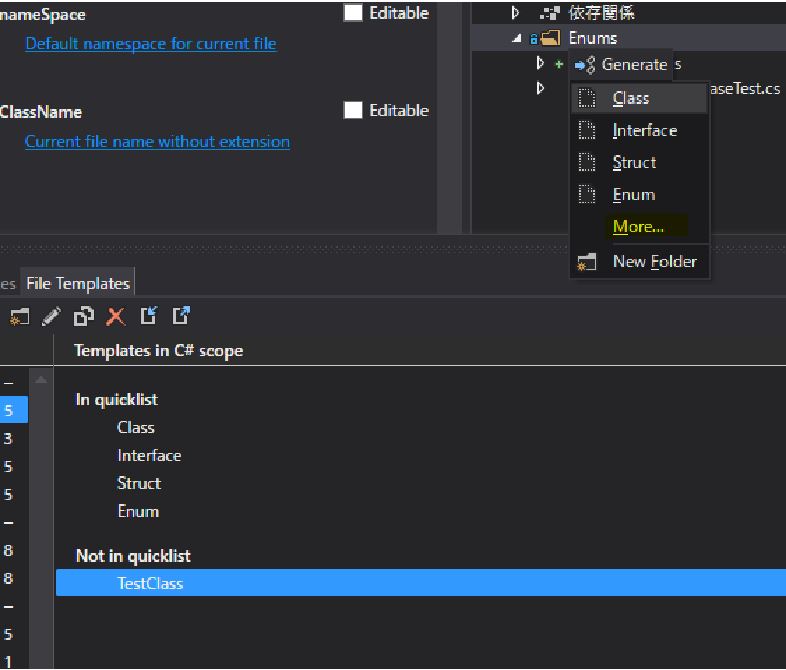Click the Export templates icon
This screenshot has height=670, width=786.
181,316
